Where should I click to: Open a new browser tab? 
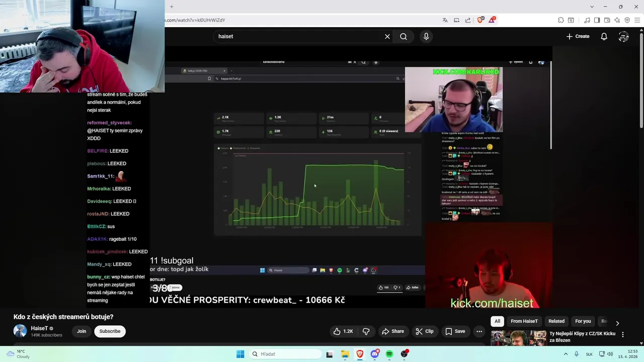pos(172,7)
